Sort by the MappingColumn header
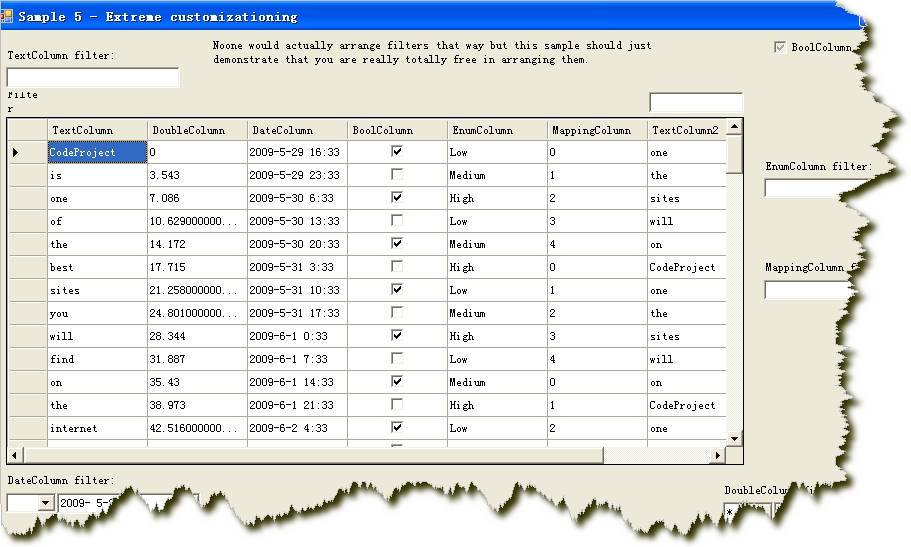 point(597,130)
